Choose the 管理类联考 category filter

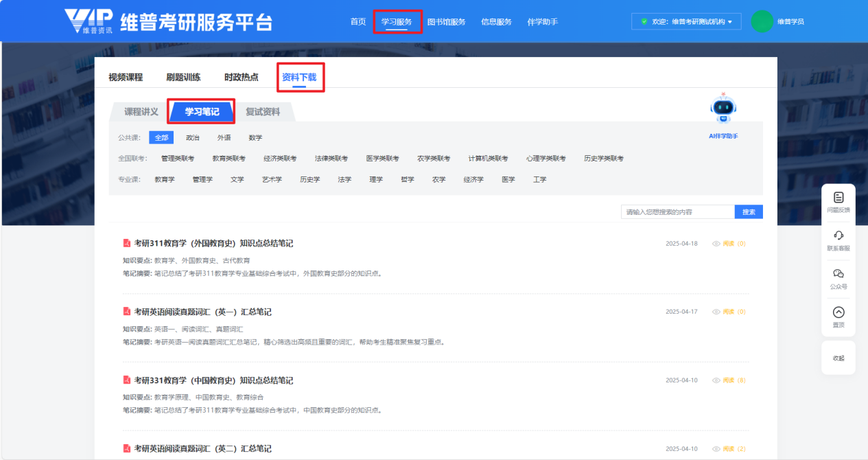(178, 159)
